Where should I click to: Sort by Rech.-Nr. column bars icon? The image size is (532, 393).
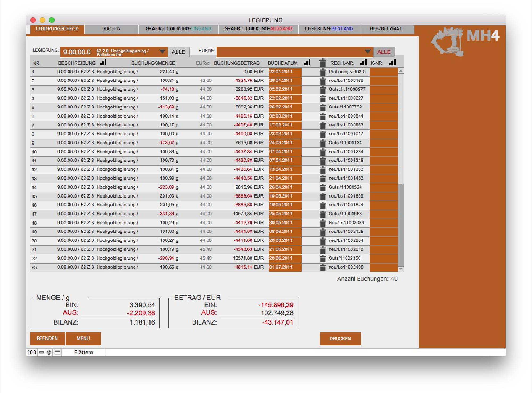coord(363,62)
